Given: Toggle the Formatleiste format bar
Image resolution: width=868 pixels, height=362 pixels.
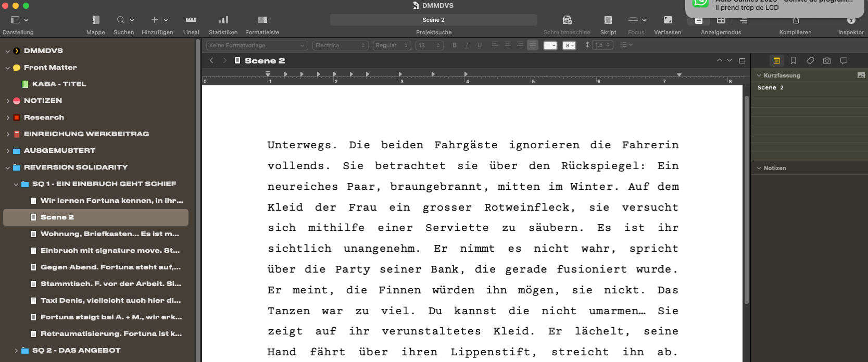Looking at the screenshot, I should pos(262,20).
